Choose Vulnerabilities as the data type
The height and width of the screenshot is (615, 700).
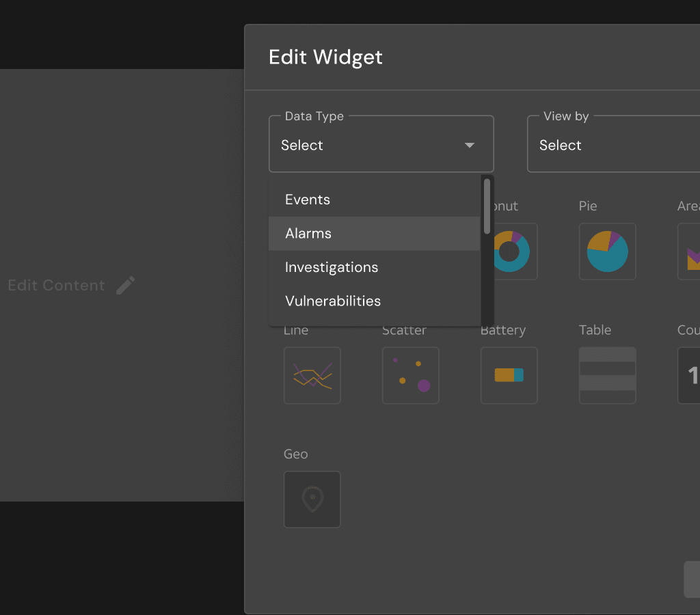[333, 301]
